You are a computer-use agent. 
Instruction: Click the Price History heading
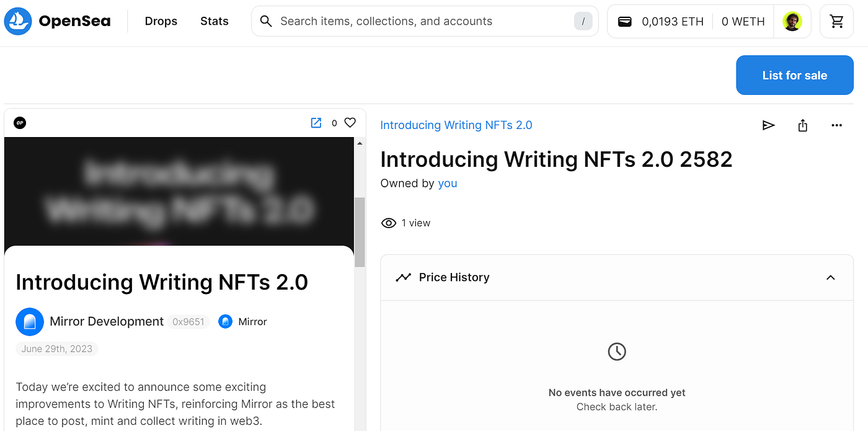(x=454, y=277)
